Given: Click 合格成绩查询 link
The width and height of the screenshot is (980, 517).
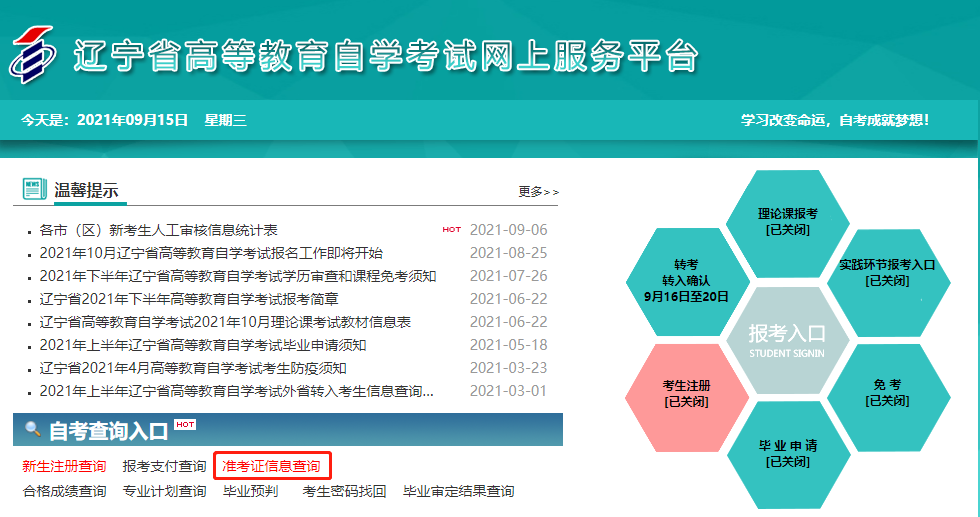Looking at the screenshot, I should tap(64, 491).
